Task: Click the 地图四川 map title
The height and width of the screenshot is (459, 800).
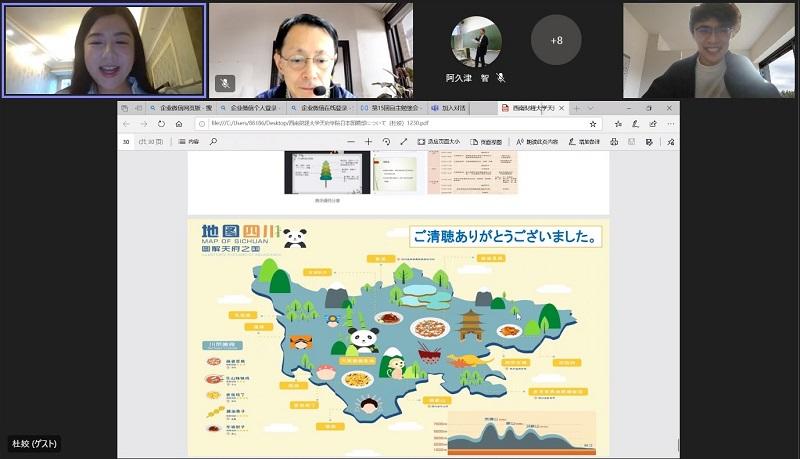Action: [241, 231]
